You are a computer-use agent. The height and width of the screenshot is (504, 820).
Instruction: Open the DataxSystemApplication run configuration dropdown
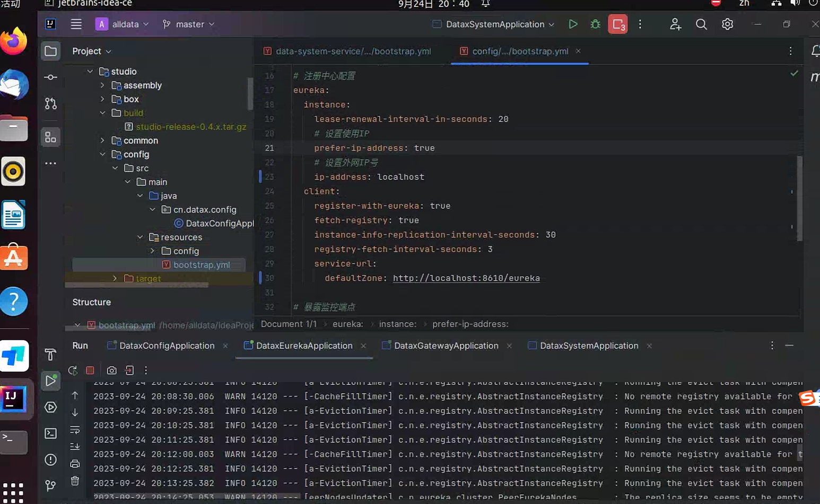point(492,24)
